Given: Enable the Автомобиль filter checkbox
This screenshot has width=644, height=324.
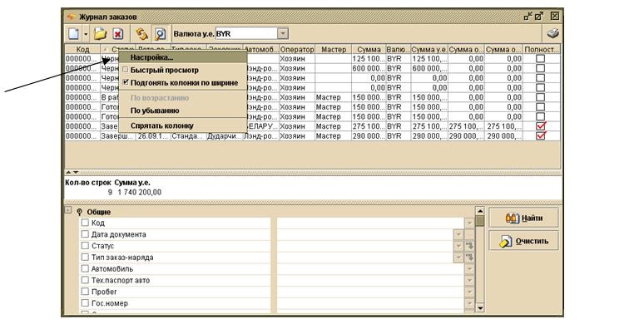Looking at the screenshot, I should pyautogui.click(x=85, y=268).
